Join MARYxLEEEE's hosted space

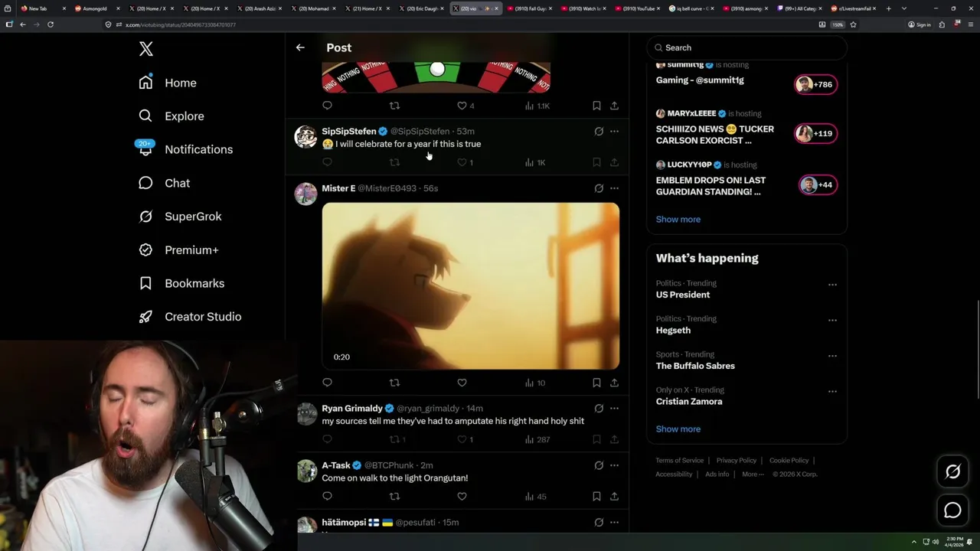[815, 133]
